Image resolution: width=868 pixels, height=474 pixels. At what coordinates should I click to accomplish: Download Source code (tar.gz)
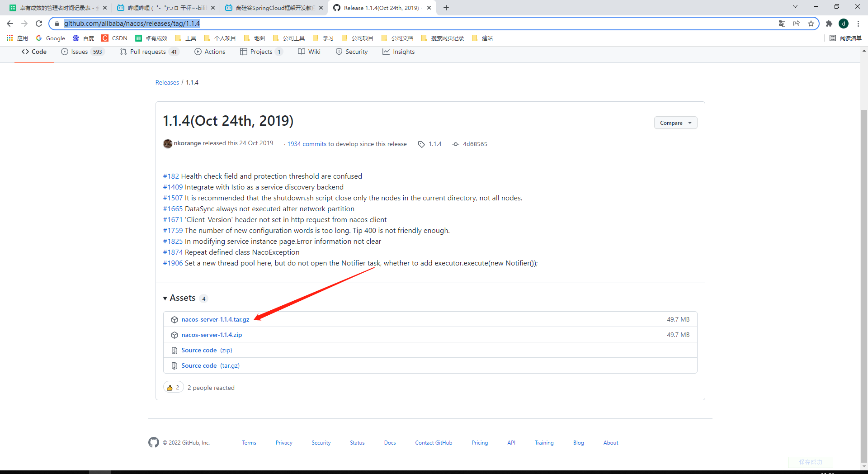point(210,366)
